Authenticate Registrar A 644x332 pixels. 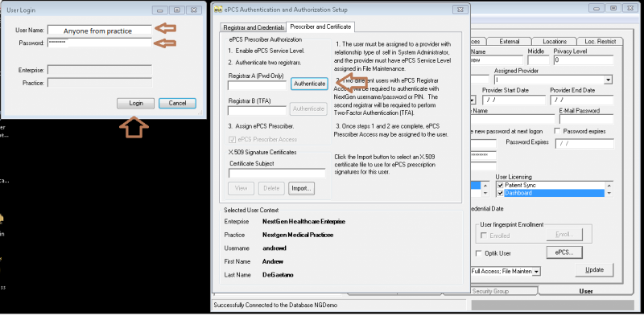pos(310,84)
